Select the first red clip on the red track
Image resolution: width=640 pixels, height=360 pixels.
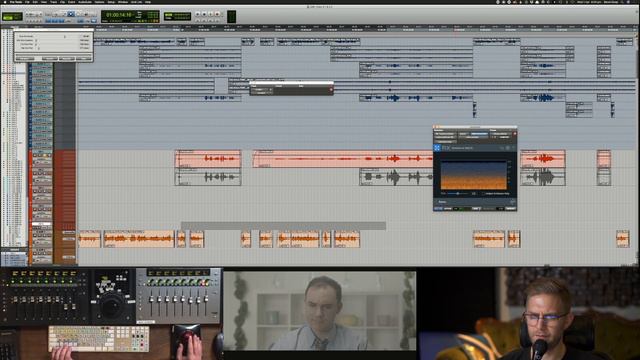click(208, 159)
